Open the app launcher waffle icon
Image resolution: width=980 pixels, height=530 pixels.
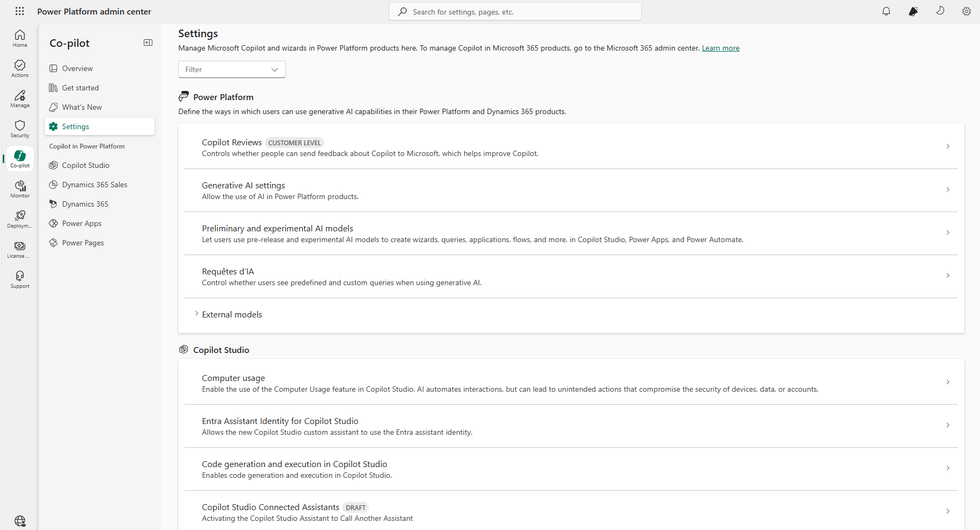(x=20, y=11)
